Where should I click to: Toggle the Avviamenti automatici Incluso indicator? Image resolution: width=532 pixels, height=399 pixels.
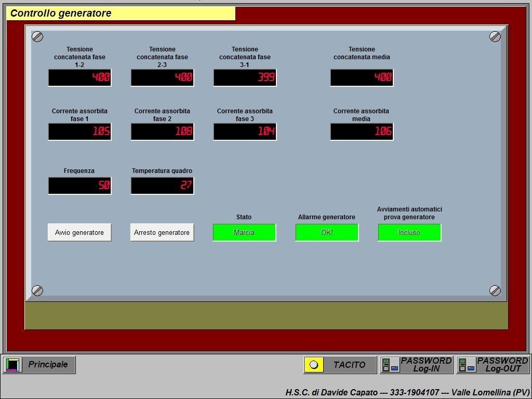pos(409,232)
